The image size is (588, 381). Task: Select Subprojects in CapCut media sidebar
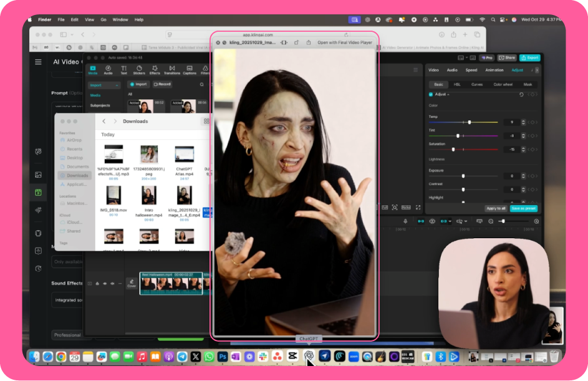point(100,105)
